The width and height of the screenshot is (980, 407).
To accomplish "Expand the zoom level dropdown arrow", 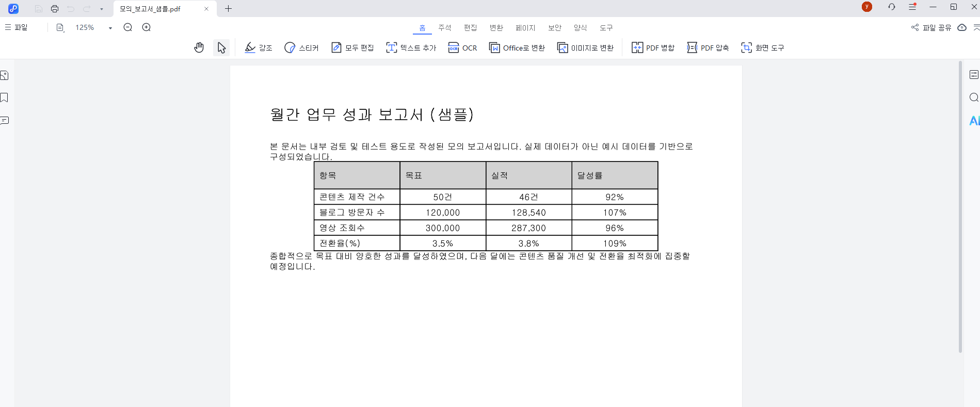I will tap(110, 28).
